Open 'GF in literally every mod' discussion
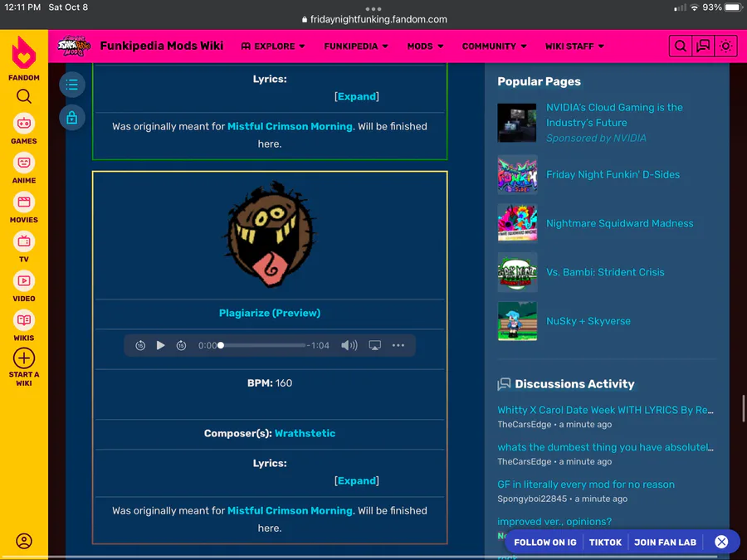The height and width of the screenshot is (560, 747). pos(586,485)
